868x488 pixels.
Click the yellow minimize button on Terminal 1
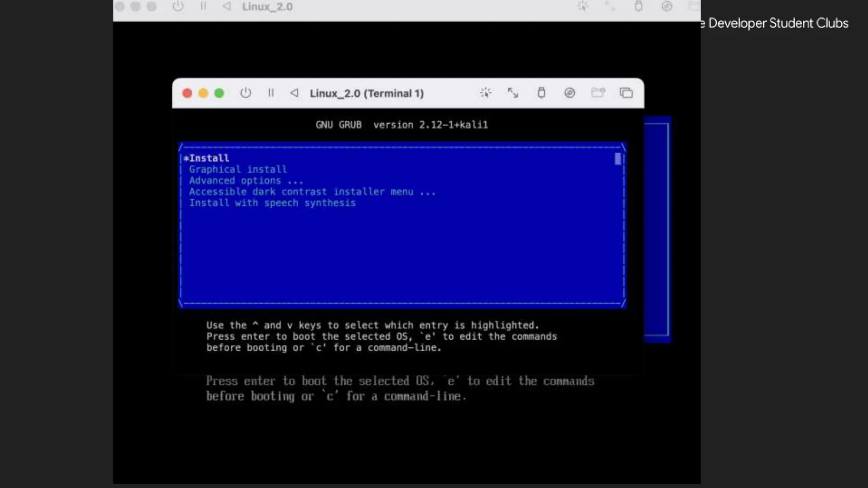[x=203, y=93]
